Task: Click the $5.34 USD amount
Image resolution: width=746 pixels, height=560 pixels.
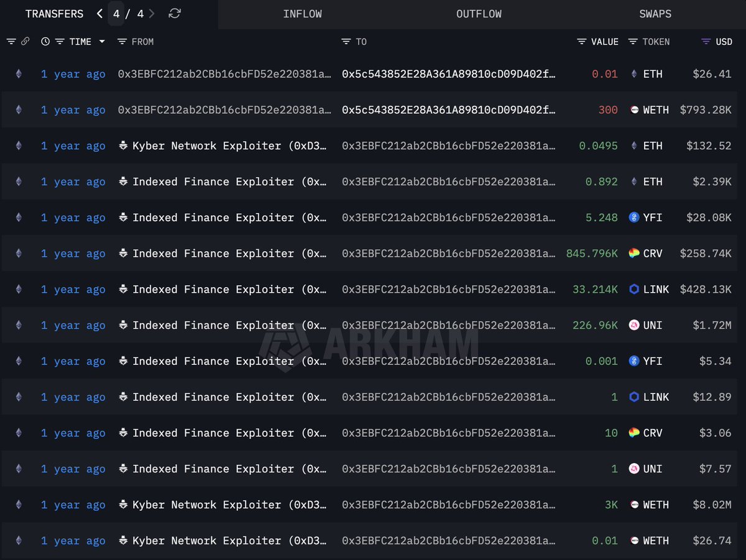Action: coord(715,361)
